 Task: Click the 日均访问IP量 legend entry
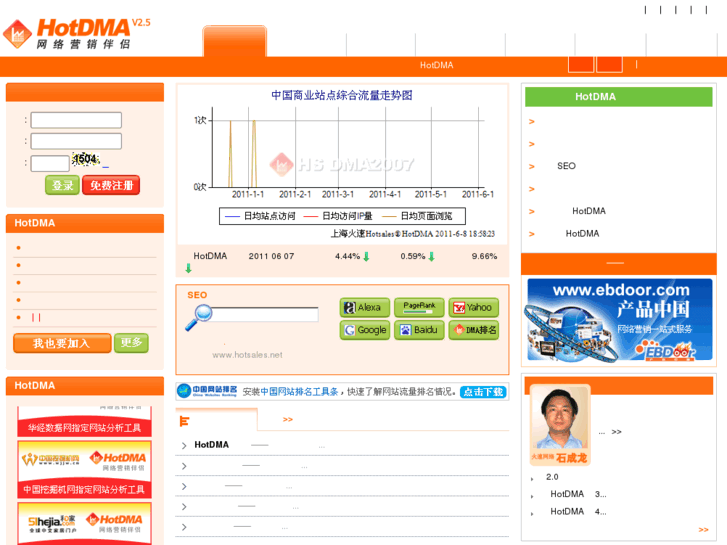(x=338, y=216)
